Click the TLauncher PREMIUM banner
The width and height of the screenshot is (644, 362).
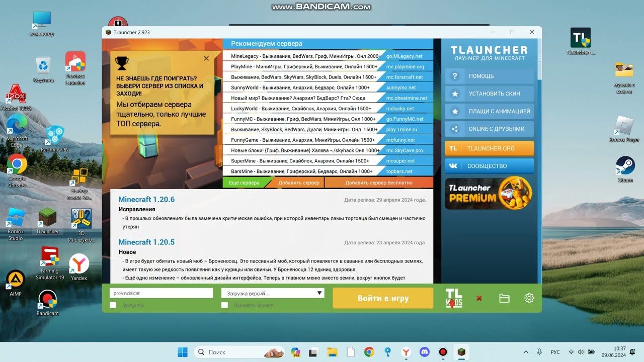489,193
